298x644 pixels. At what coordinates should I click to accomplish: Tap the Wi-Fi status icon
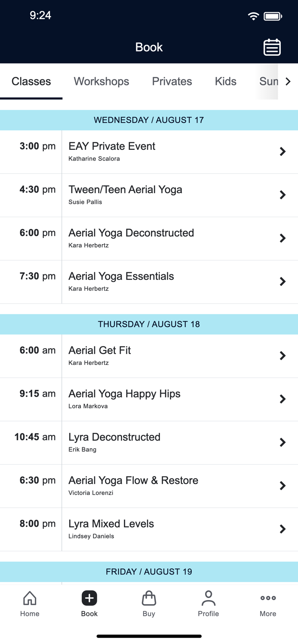(253, 16)
